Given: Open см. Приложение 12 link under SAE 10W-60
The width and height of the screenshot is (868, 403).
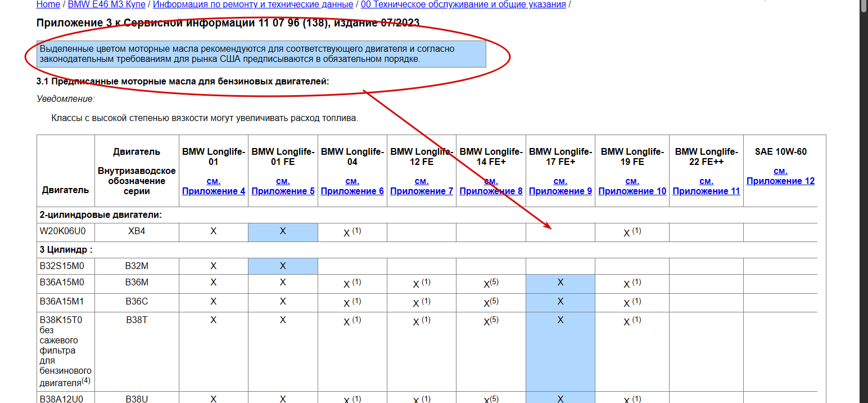Looking at the screenshot, I should point(780,176).
